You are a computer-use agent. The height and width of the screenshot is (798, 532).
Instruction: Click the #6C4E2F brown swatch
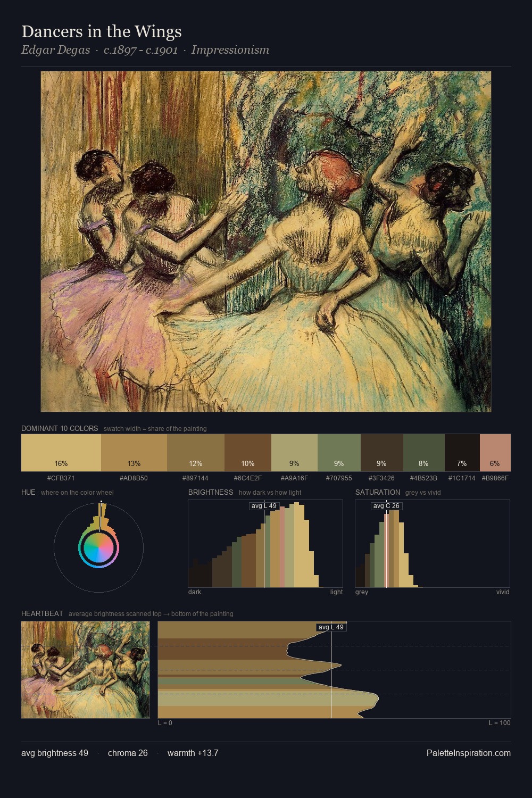point(248,453)
